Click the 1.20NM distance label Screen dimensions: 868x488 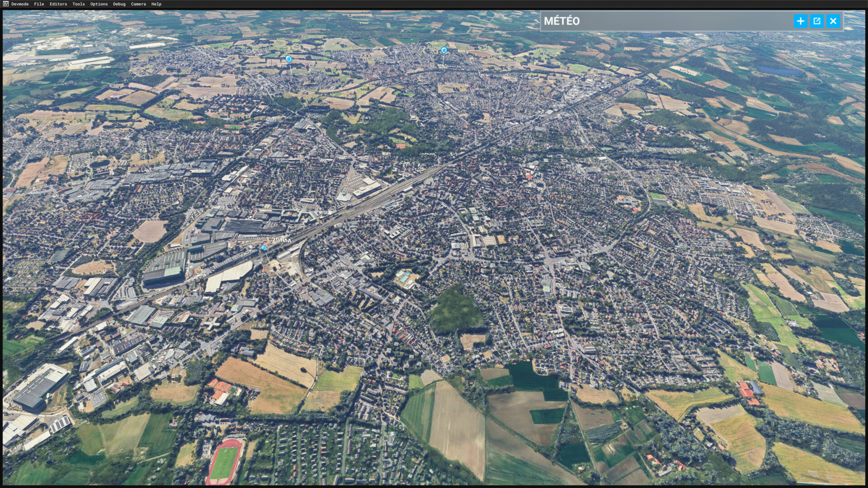tap(278, 240)
